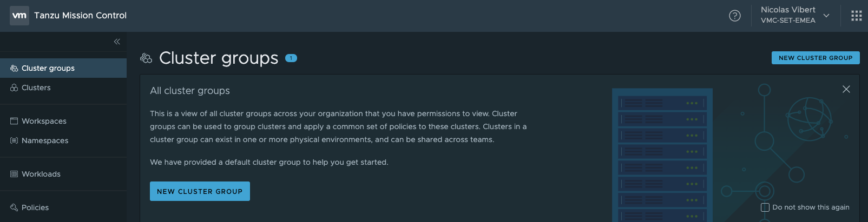Enable the Do not show this again checkbox

[x=765, y=207]
